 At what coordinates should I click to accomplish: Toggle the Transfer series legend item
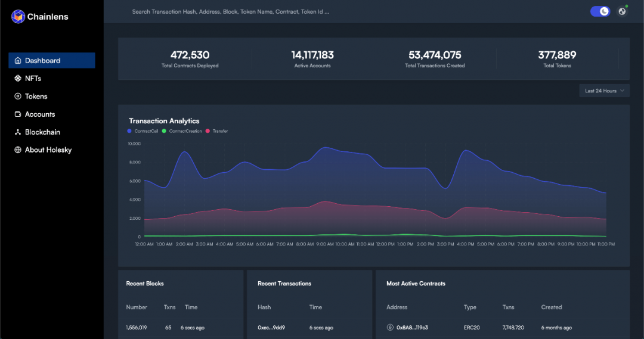click(216, 131)
